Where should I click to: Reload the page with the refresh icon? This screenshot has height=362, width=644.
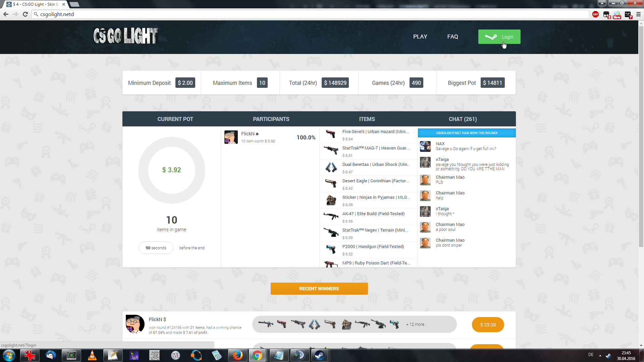(25, 14)
